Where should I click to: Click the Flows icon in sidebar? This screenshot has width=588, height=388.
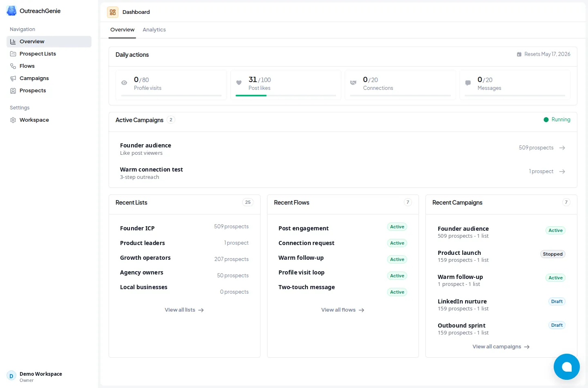coord(13,66)
